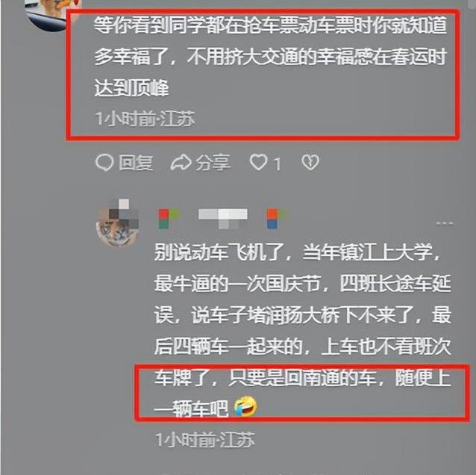Click the 回复 text label
Viewport: 476px width, 475px height.
click(x=136, y=163)
